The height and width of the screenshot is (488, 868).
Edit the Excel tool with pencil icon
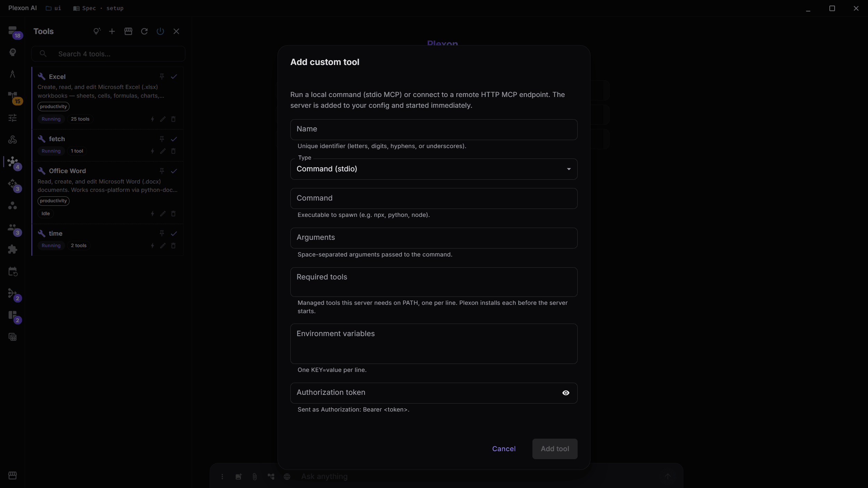tap(163, 119)
